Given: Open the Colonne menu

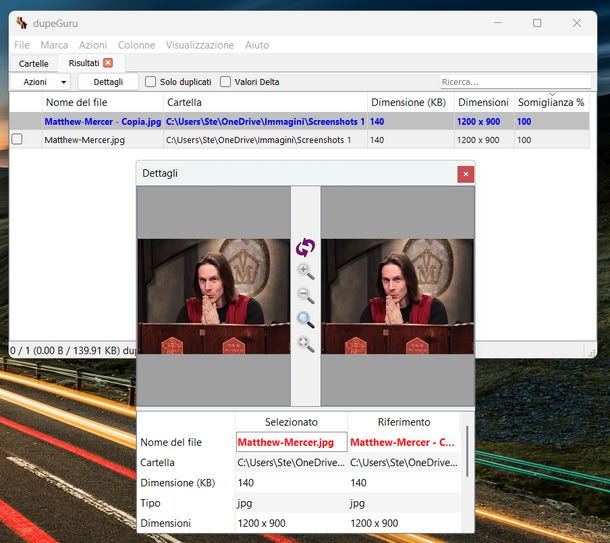Looking at the screenshot, I should [136, 45].
